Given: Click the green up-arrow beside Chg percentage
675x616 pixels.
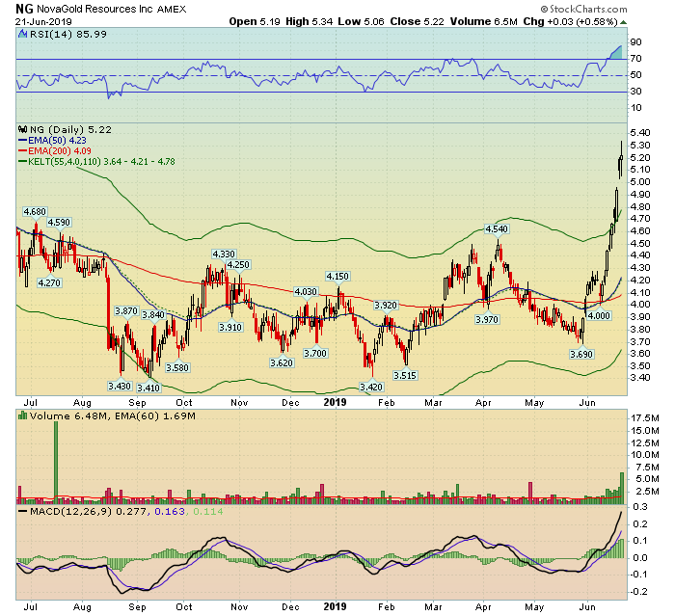Looking at the screenshot, I should coord(623,22).
